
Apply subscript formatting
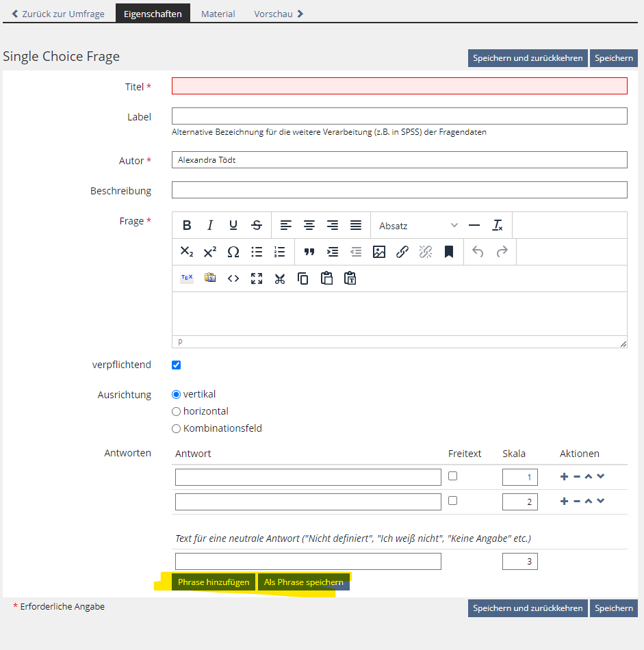(187, 252)
